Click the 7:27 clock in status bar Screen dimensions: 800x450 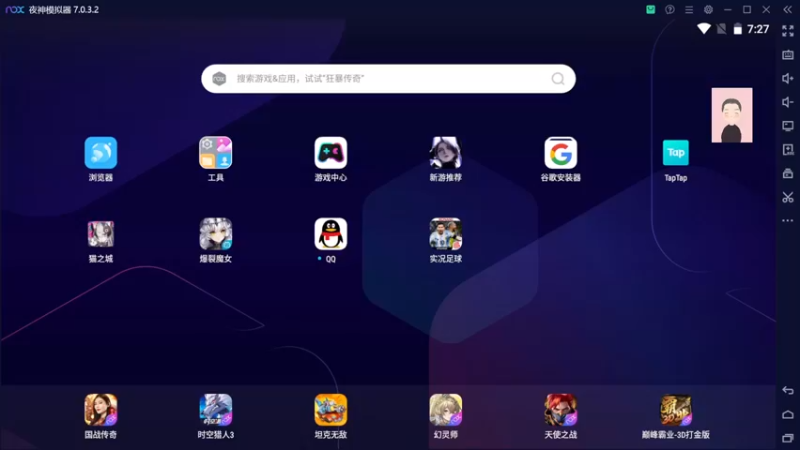[x=758, y=29]
